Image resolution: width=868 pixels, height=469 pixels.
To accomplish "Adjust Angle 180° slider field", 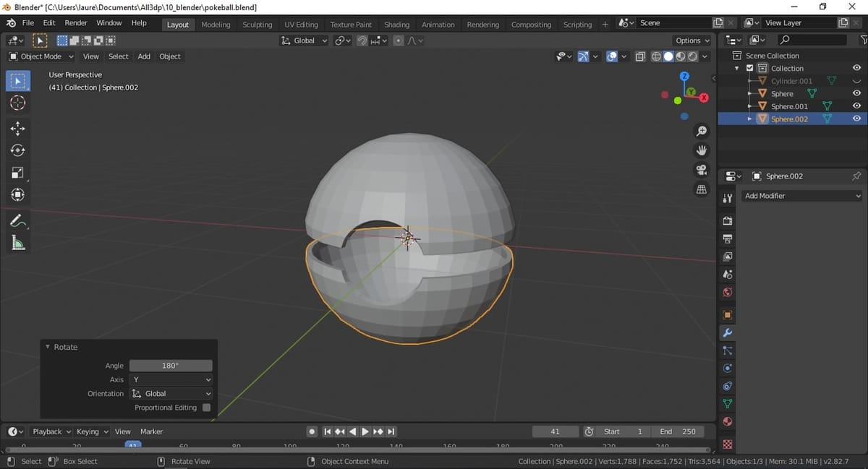I will tap(171, 366).
